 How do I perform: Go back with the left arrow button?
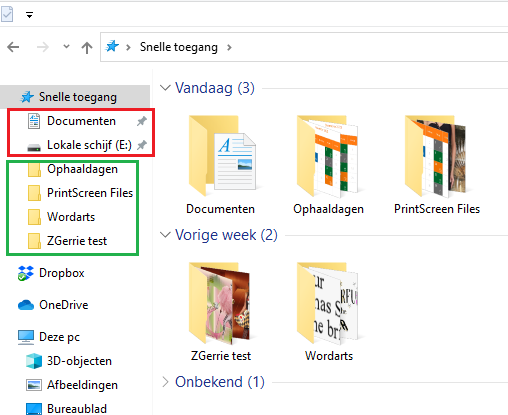pyautogui.click(x=13, y=47)
